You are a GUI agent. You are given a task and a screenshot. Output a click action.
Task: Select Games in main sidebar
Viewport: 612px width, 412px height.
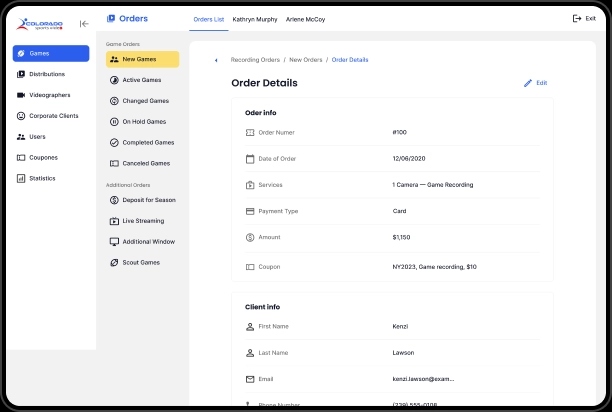coord(51,53)
